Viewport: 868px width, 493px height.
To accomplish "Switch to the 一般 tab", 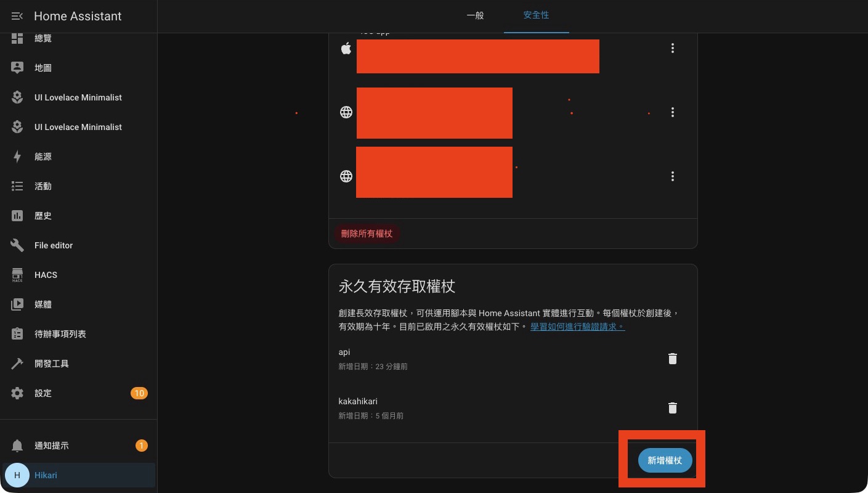I will click(x=475, y=16).
